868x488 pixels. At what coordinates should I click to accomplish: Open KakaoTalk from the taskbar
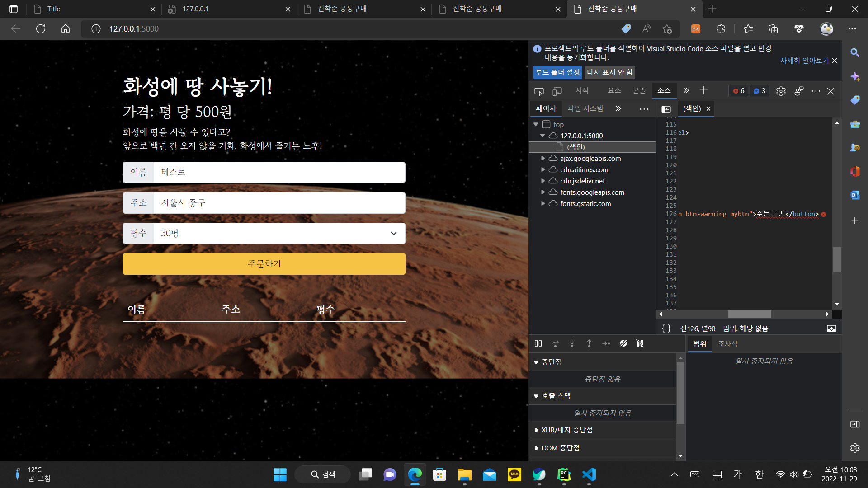tap(514, 474)
